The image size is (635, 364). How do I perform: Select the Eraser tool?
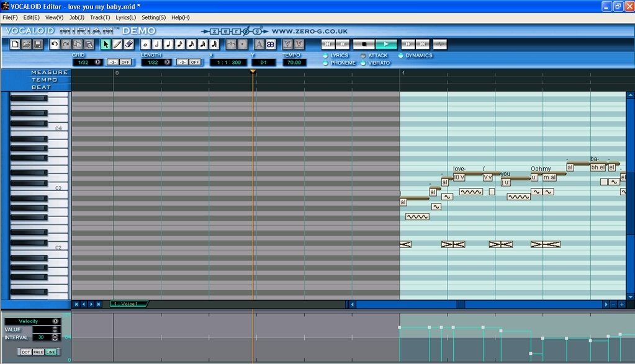pos(128,44)
